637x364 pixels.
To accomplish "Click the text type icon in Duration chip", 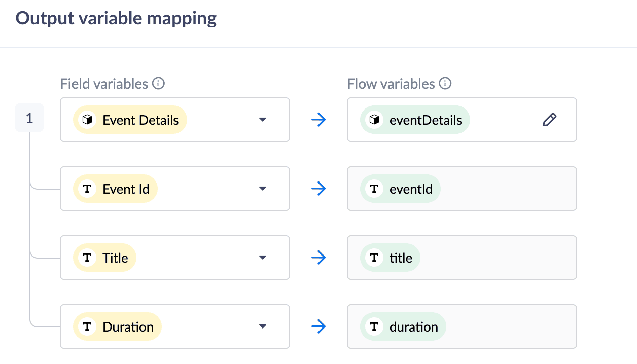I will (x=88, y=327).
